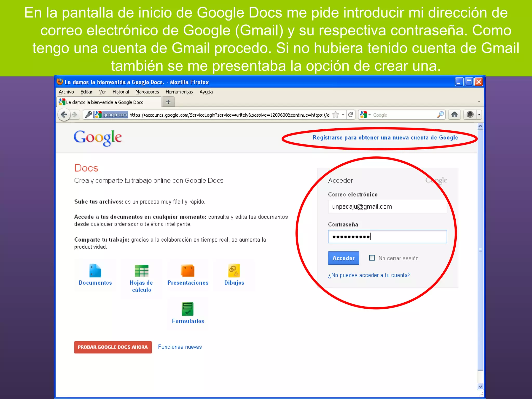The height and width of the screenshot is (399, 532).
Task: Open the Editar menu
Action: point(87,92)
